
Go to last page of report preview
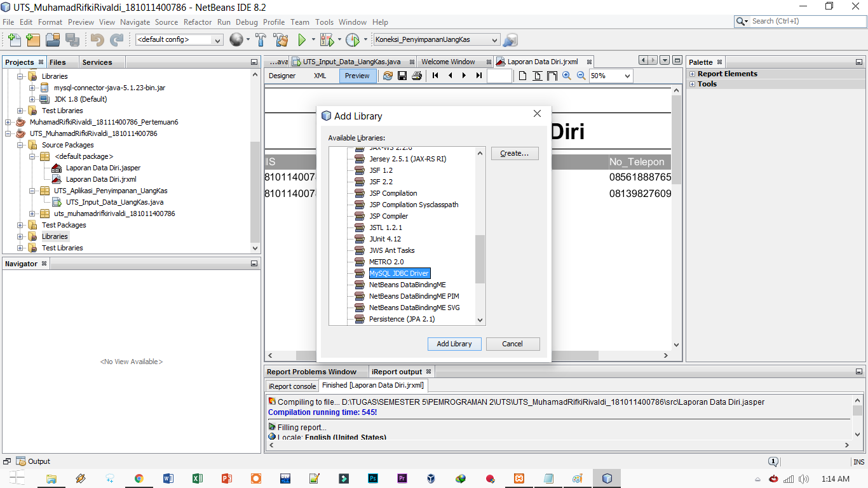coord(479,76)
